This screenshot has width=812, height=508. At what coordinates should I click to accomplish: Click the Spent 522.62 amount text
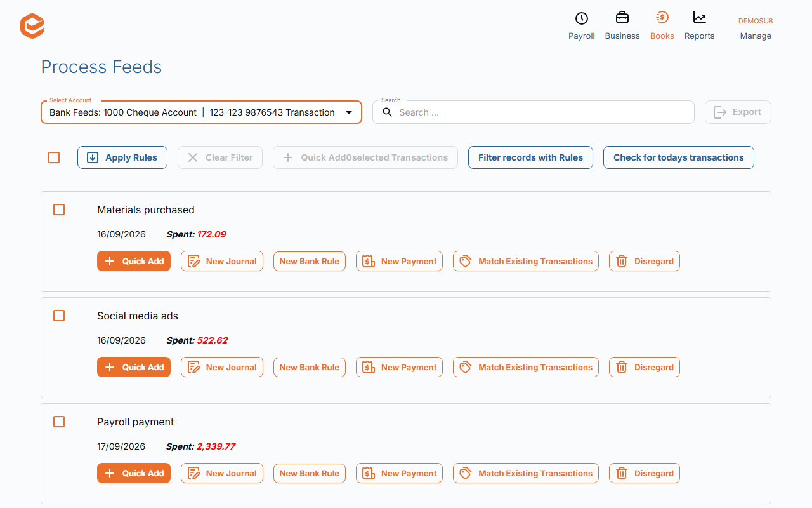[x=197, y=340]
